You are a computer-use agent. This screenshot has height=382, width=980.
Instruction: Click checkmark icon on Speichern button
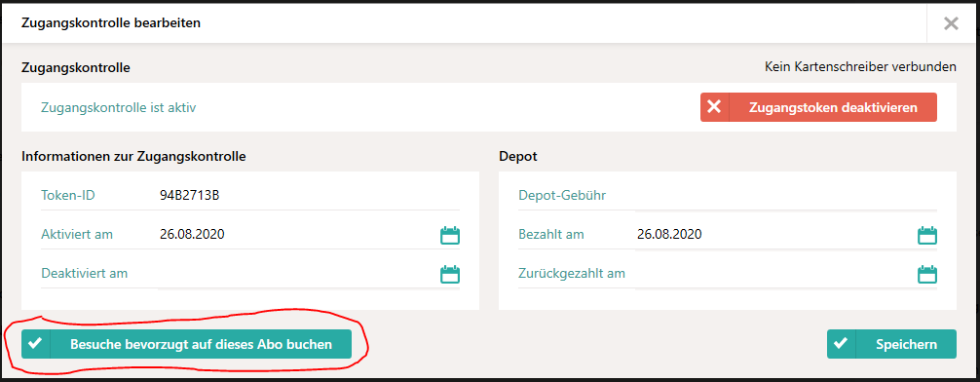tap(842, 344)
